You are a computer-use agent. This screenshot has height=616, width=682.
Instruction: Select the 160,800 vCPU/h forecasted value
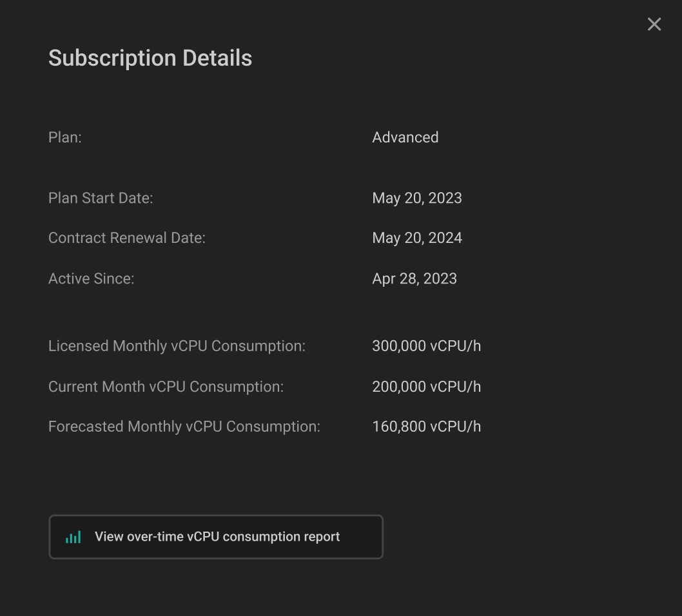(x=426, y=427)
